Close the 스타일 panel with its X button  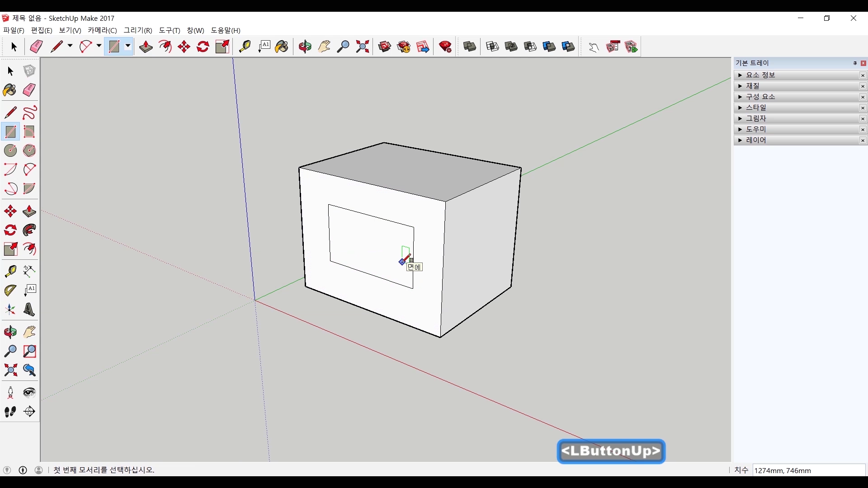pyautogui.click(x=863, y=108)
